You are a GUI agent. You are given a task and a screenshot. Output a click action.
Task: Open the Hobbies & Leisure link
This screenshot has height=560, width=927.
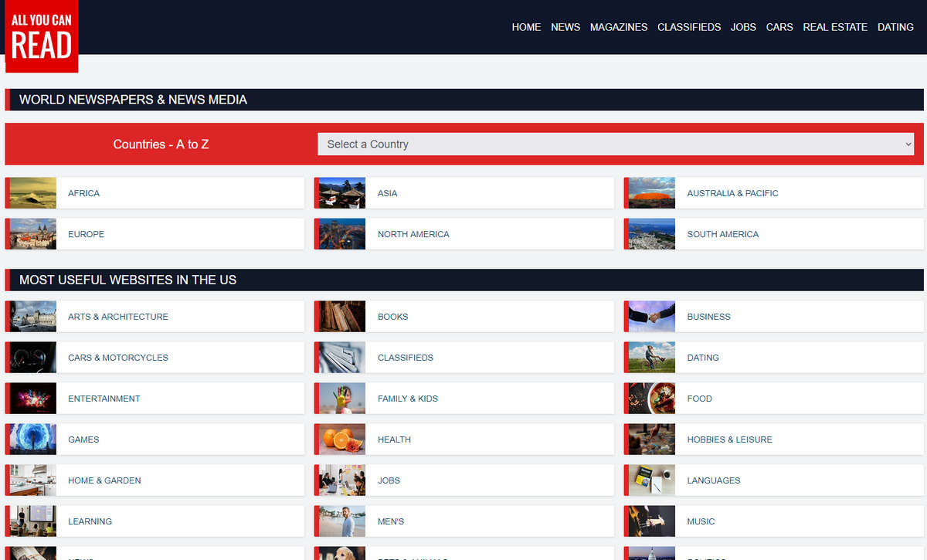pyautogui.click(x=730, y=440)
